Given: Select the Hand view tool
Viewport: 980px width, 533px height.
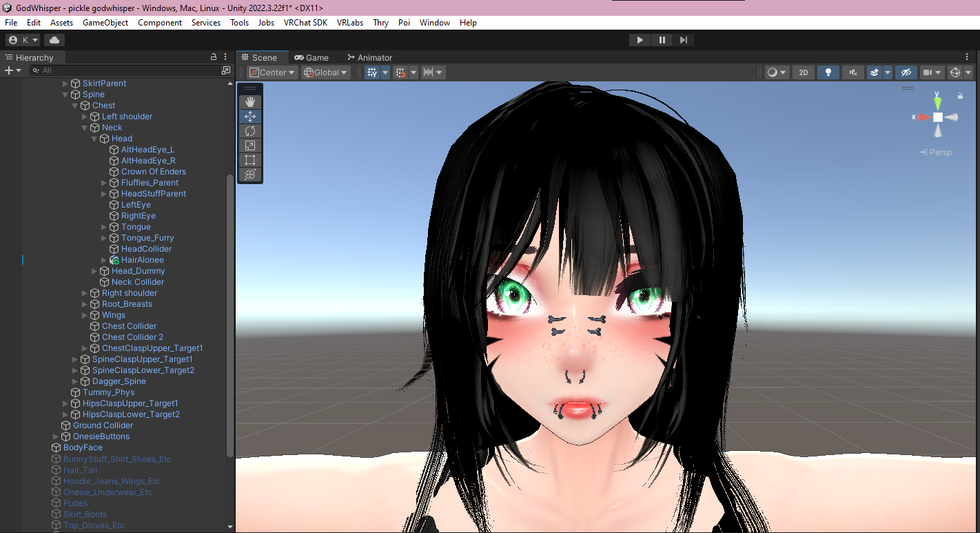Looking at the screenshot, I should pos(250,102).
